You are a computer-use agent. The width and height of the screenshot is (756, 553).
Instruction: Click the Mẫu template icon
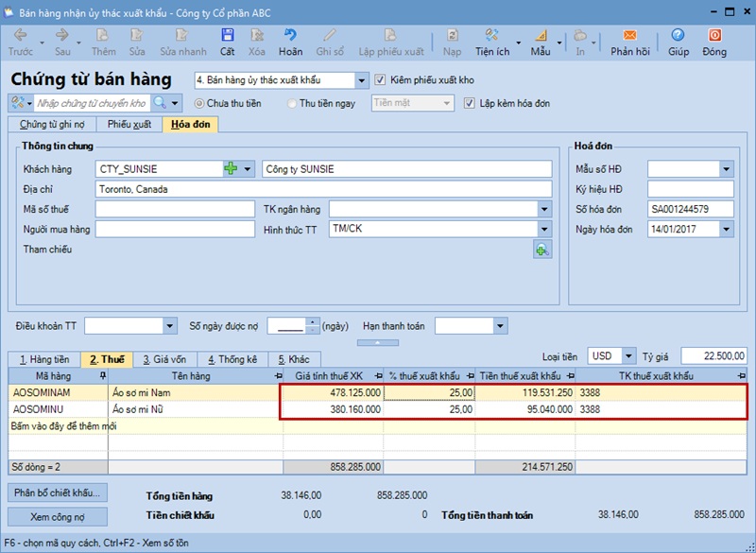(x=541, y=41)
